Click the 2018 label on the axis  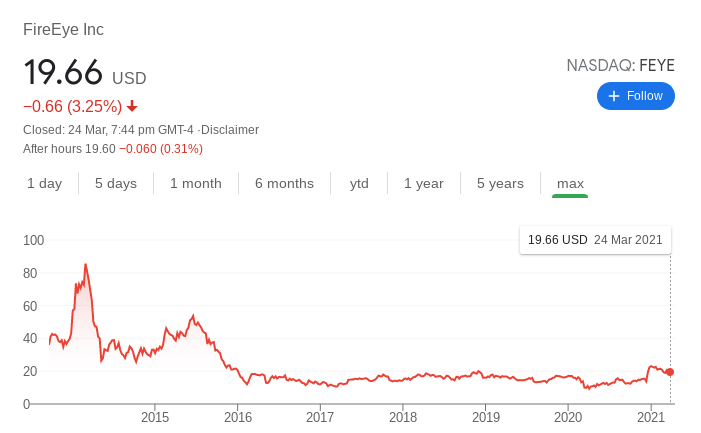(x=403, y=417)
